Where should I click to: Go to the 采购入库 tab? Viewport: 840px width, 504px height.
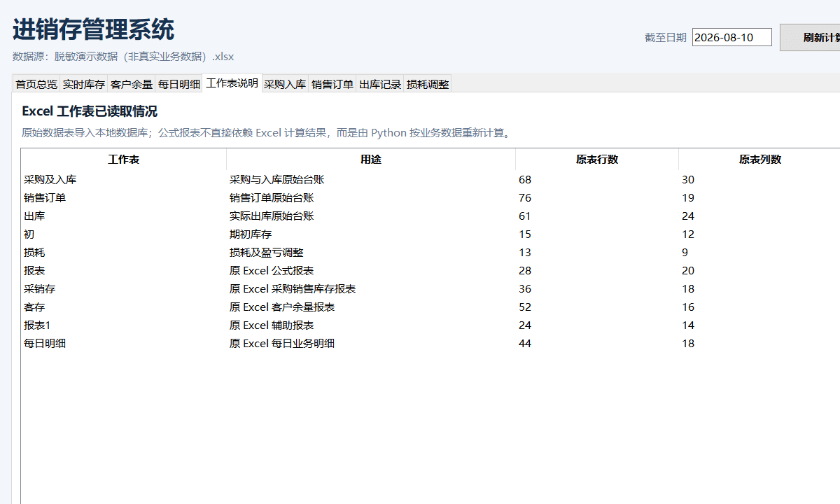[x=285, y=84]
